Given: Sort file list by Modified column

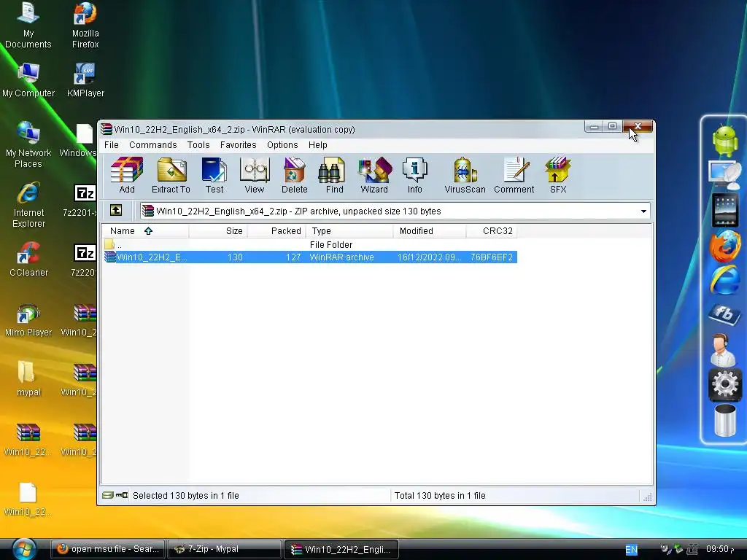Looking at the screenshot, I should 430,231.
